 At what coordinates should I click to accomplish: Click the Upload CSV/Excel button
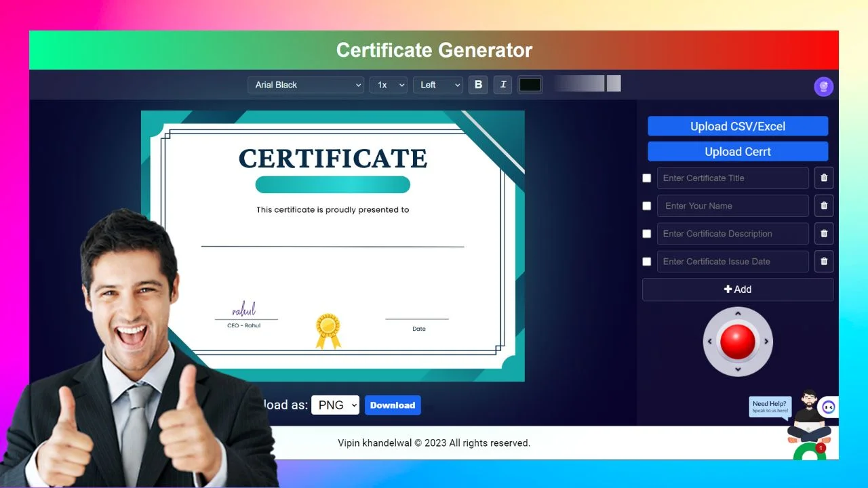[x=738, y=126]
